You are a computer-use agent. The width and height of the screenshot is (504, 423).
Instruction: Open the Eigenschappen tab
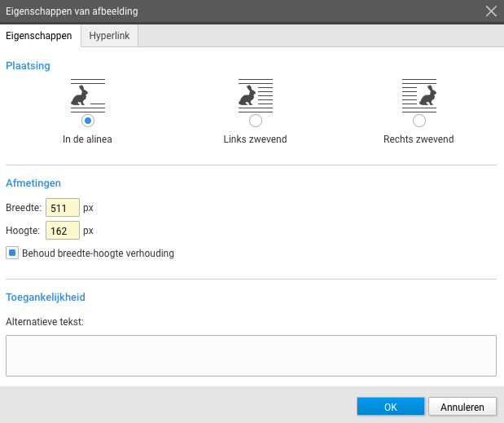point(39,36)
